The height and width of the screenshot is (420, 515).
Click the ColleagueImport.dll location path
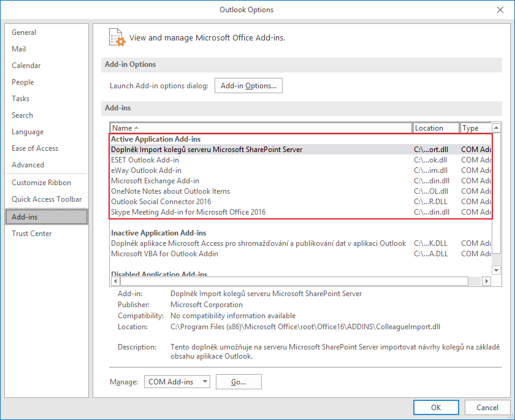pos(305,327)
